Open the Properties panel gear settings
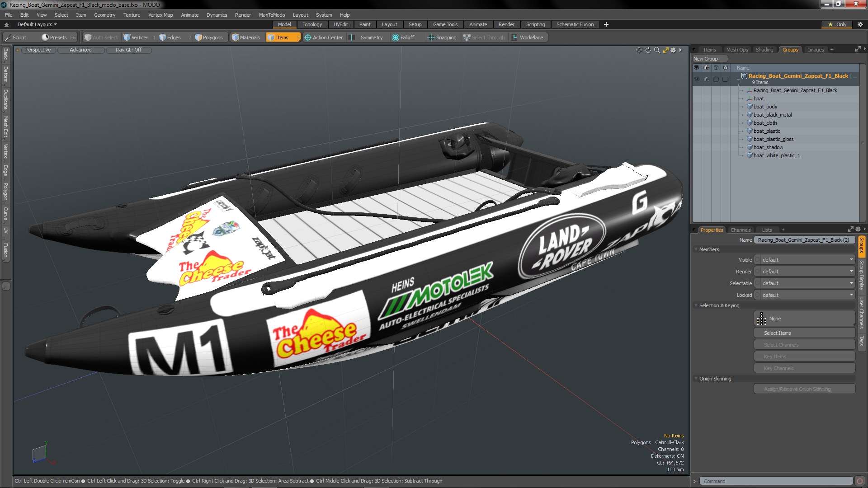Viewport: 868px width, 488px height. pos(858,230)
